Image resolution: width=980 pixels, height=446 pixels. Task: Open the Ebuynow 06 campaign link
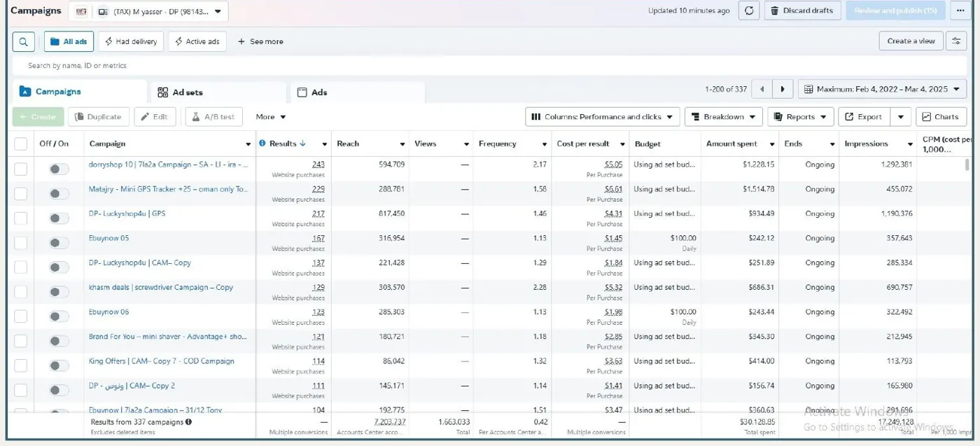(108, 312)
